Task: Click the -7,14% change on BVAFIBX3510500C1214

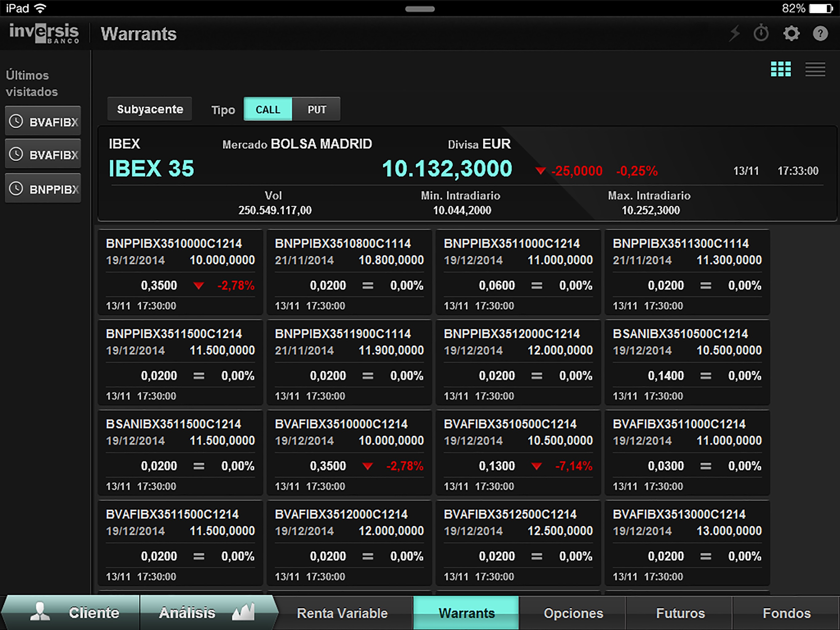Action: tap(573, 466)
